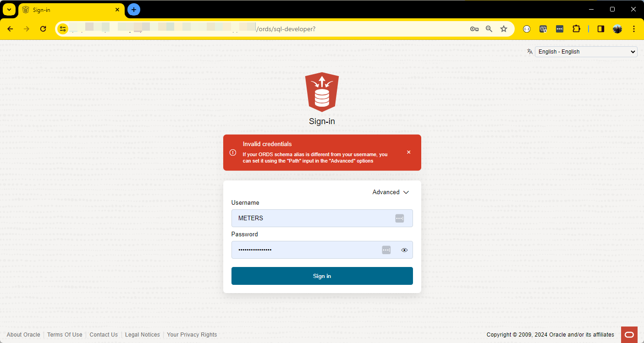Select the Sign-in browser tab

(71, 10)
